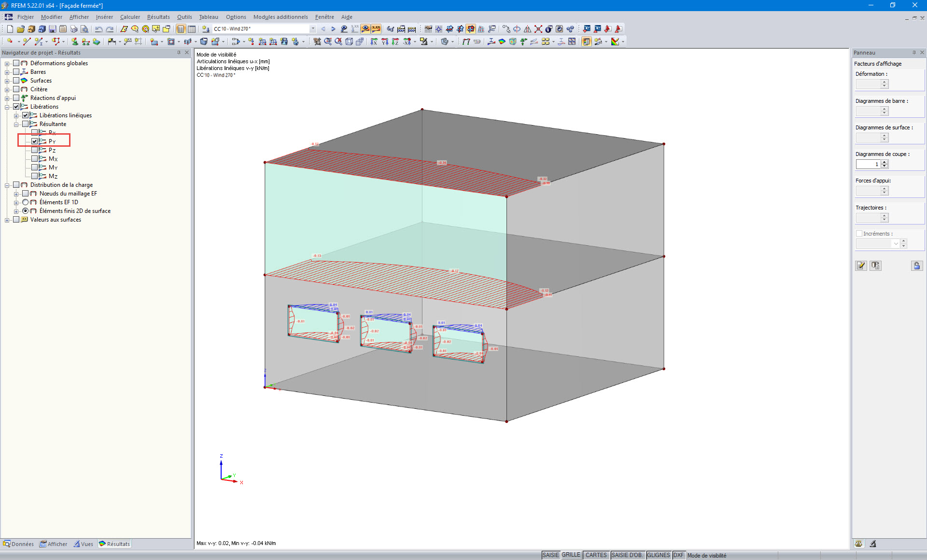This screenshot has height=560, width=927.
Task: Switch to the Données navigator tab
Action: click(x=18, y=544)
